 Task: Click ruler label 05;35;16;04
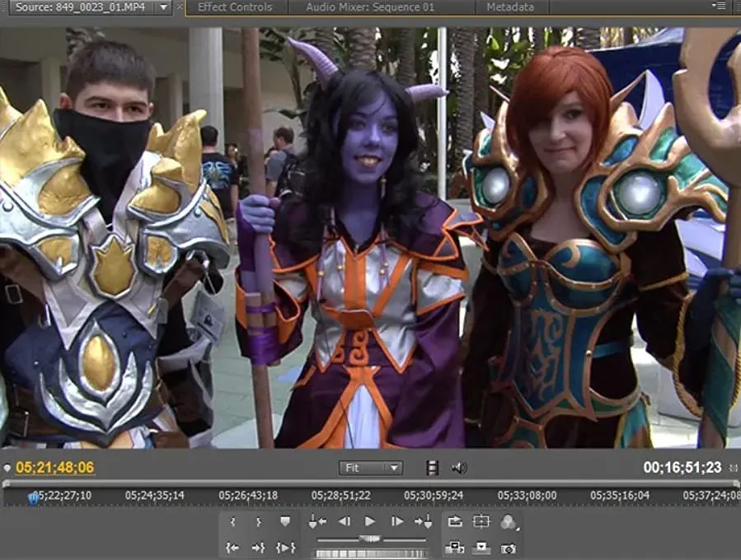click(620, 495)
